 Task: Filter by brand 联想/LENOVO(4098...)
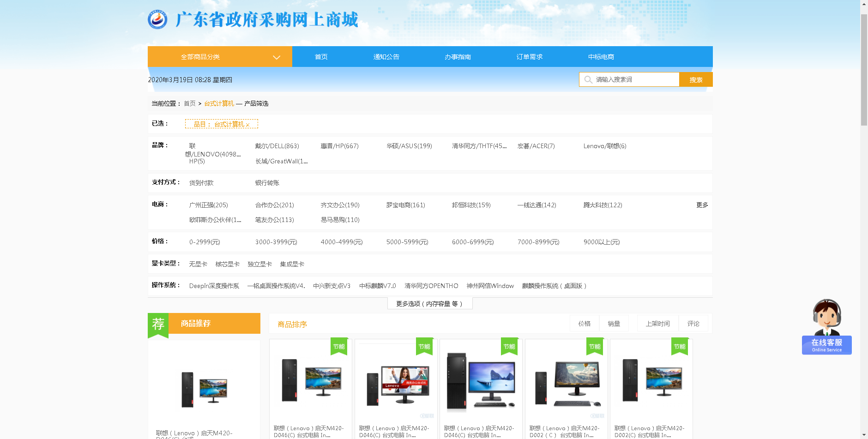213,150
